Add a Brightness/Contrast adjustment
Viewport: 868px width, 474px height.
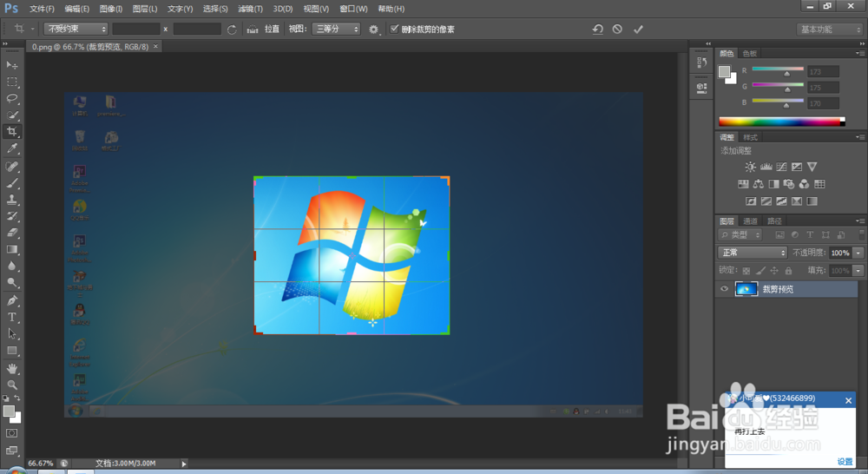coord(750,167)
